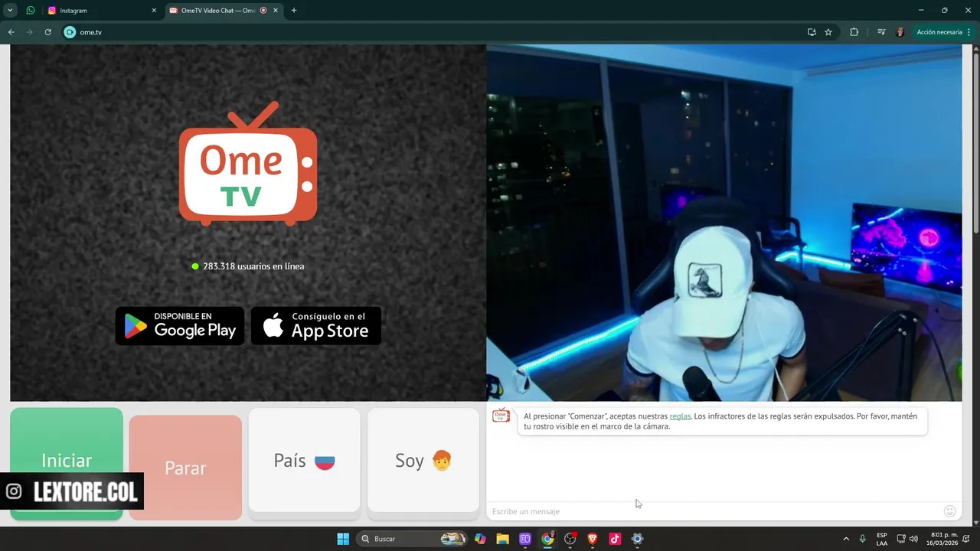Go forward to the next page
This screenshot has width=980, height=551.
pos(29,32)
